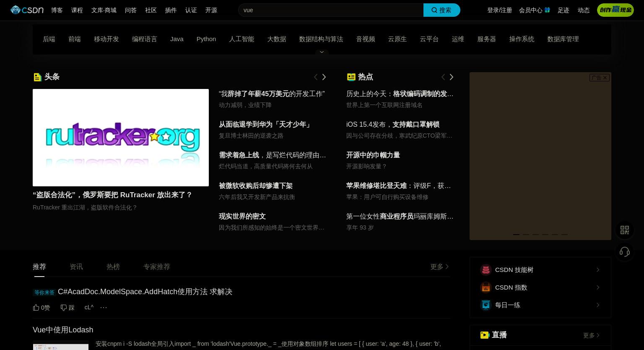Open 足迹 link
This screenshot has height=350, width=644.
[x=563, y=10]
